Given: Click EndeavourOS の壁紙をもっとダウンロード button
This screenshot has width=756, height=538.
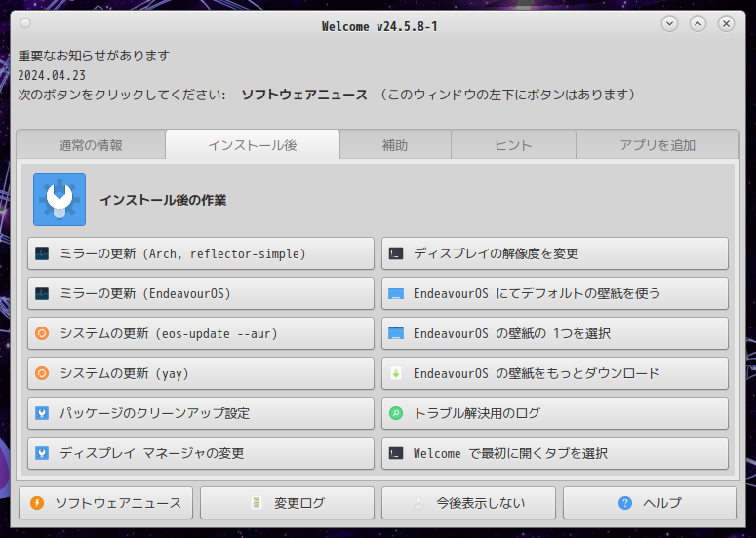Looking at the screenshot, I should click(x=555, y=373).
